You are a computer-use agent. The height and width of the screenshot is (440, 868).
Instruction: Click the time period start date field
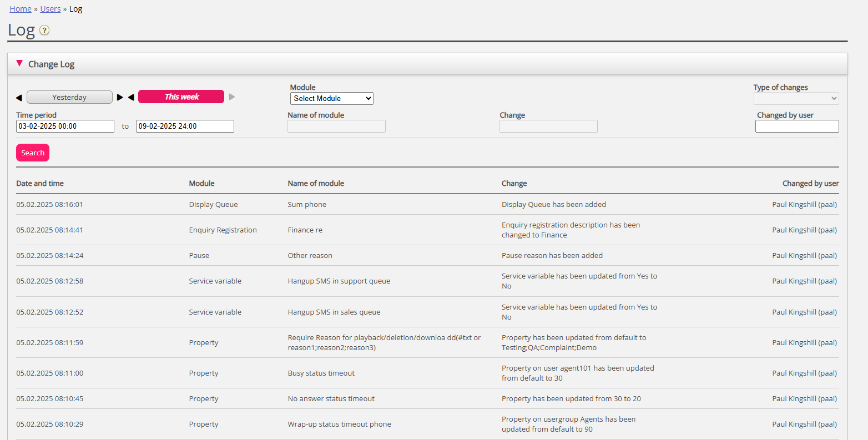[65, 127]
